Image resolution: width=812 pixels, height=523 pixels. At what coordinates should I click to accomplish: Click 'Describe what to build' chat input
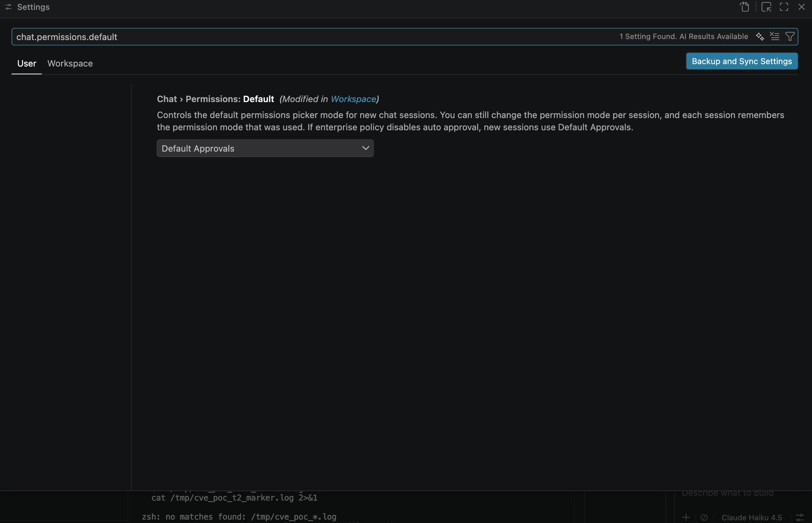tap(728, 493)
